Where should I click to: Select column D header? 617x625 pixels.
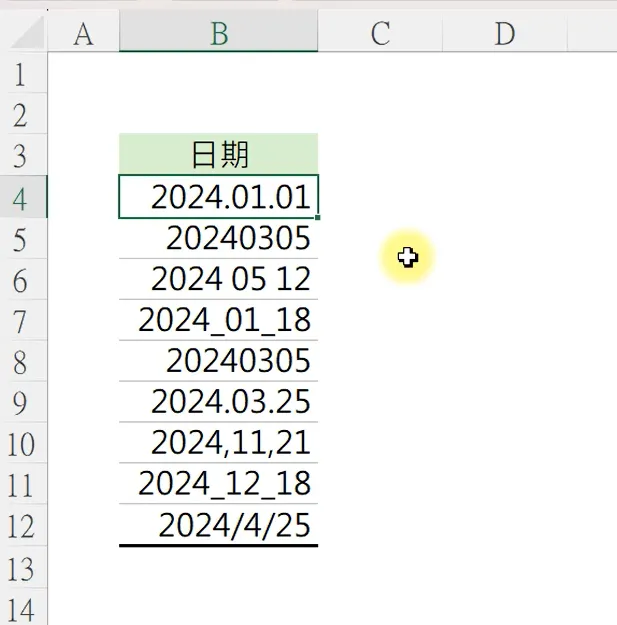point(504,34)
